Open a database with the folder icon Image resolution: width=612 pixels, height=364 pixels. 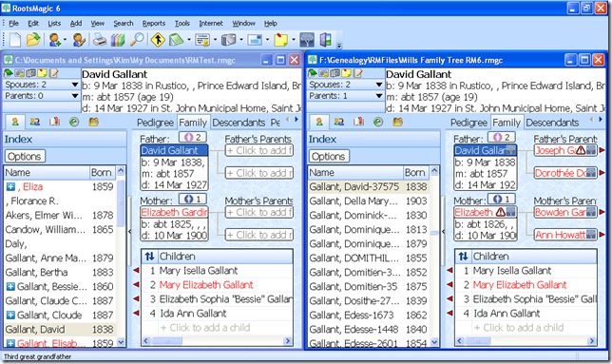click(33, 39)
